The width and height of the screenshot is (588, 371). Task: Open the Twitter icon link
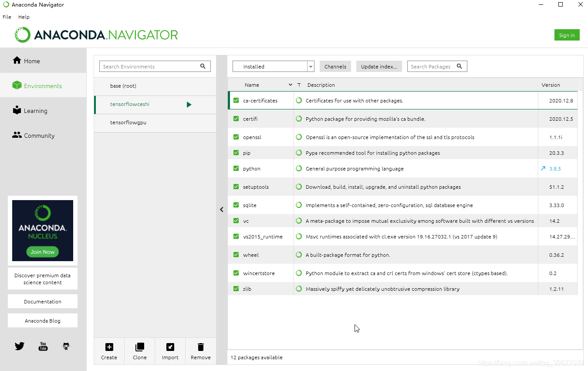pyautogui.click(x=20, y=346)
